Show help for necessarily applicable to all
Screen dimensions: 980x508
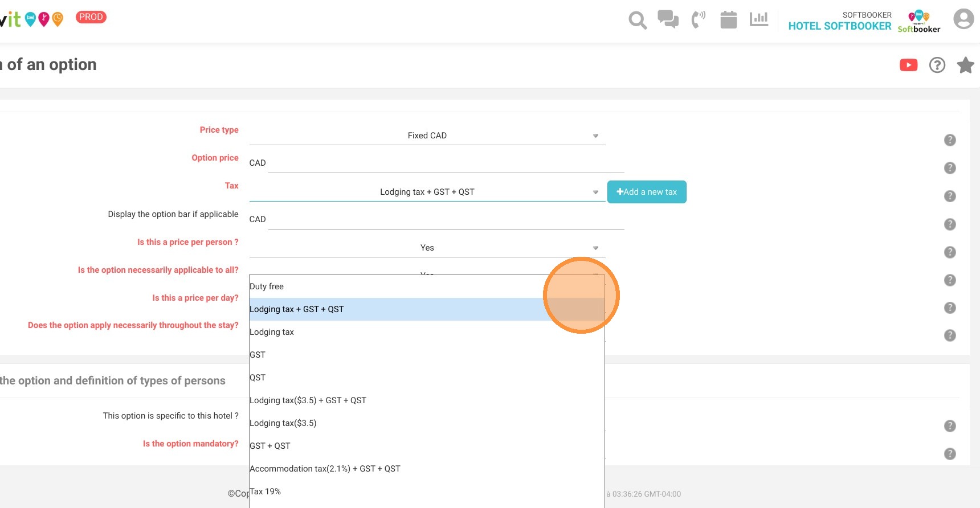[950, 280]
